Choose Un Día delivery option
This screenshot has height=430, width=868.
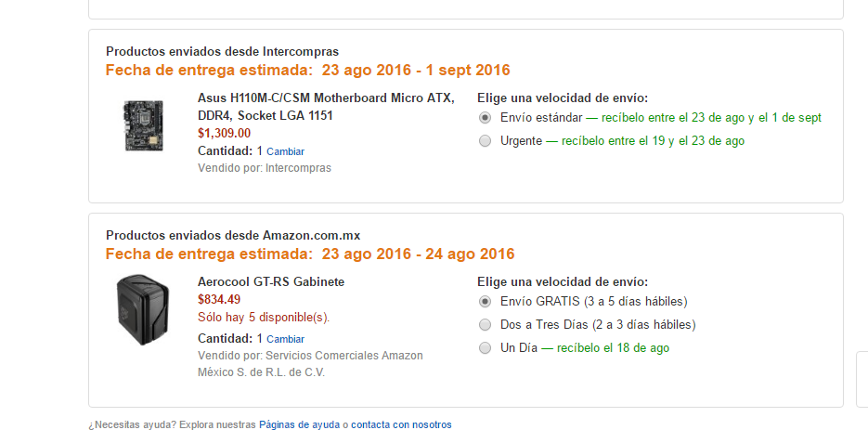(x=485, y=348)
